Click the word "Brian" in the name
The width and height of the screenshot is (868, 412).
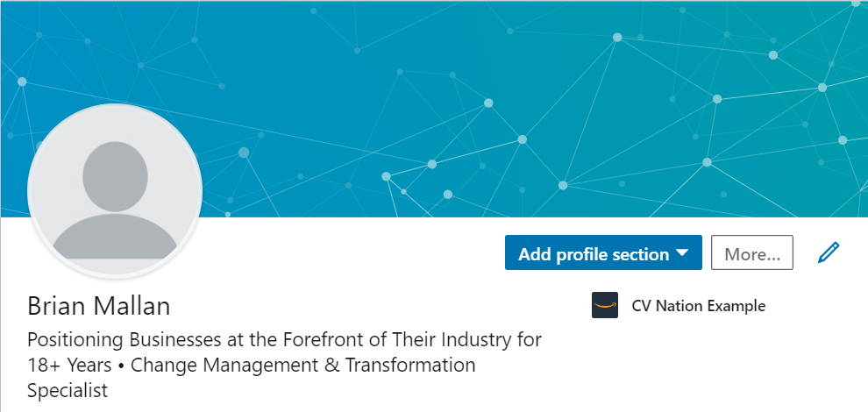[56, 306]
